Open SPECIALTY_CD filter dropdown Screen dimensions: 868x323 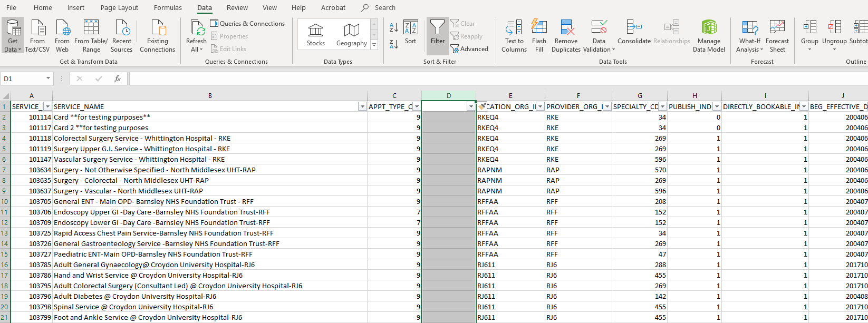pyautogui.click(x=662, y=106)
